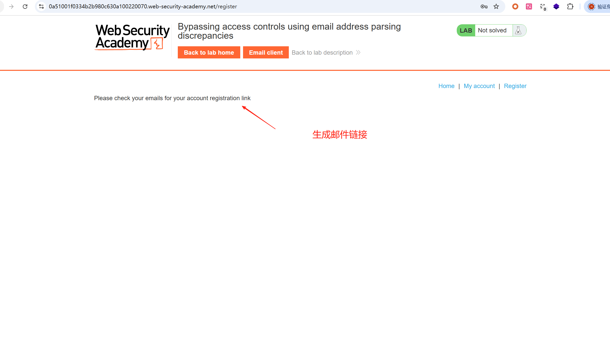This screenshot has height=364, width=610.
Task: Open the My account navigation link
Action: point(479,86)
